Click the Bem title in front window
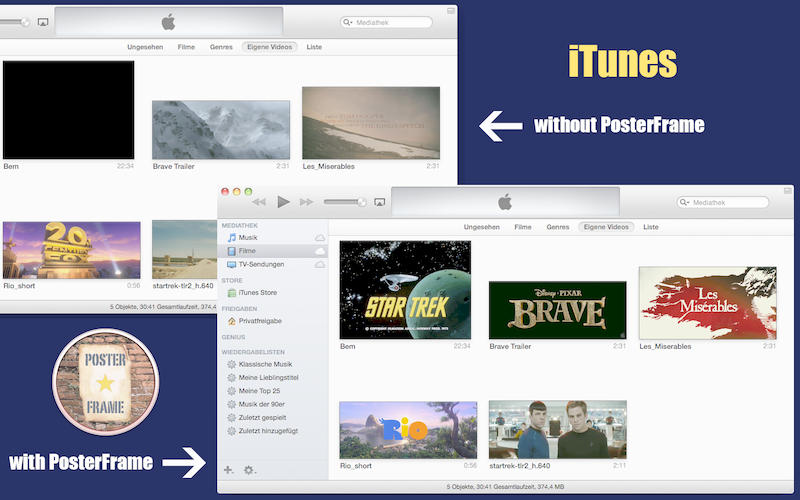 [x=347, y=346]
